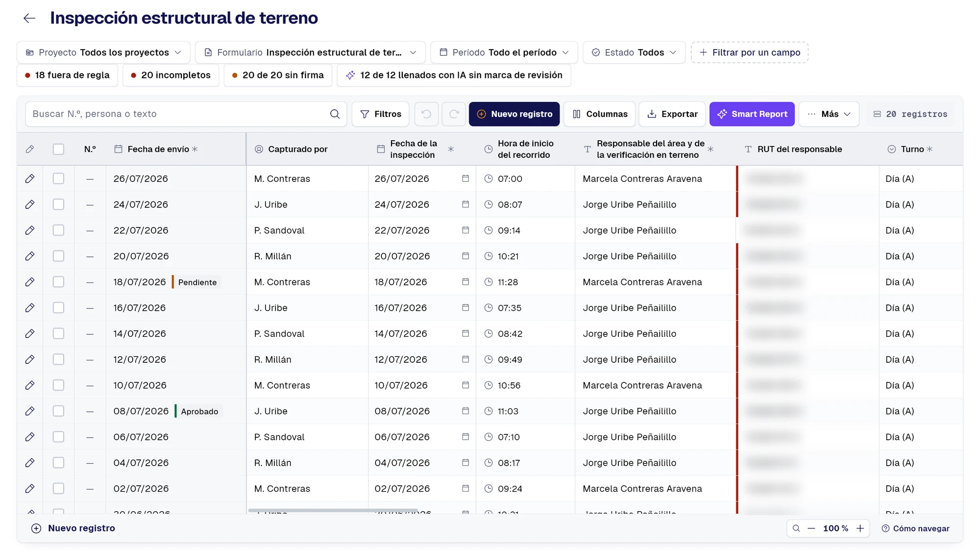Check the 10/07/2026 row checkbox

tap(58, 385)
